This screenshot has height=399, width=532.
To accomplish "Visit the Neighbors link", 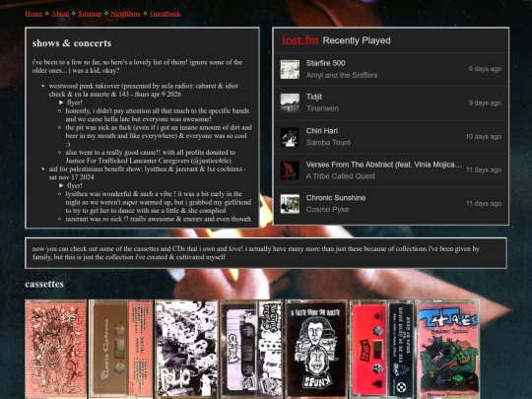I will tap(125, 14).
